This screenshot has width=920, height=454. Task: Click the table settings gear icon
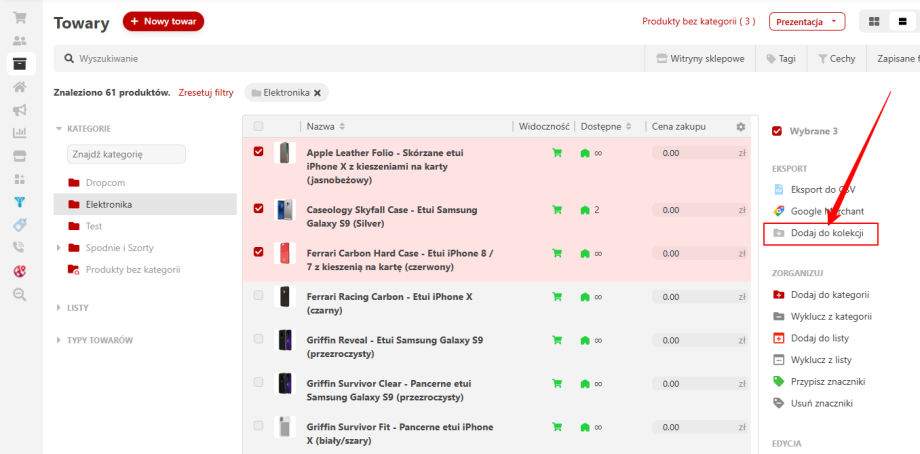pos(741,127)
